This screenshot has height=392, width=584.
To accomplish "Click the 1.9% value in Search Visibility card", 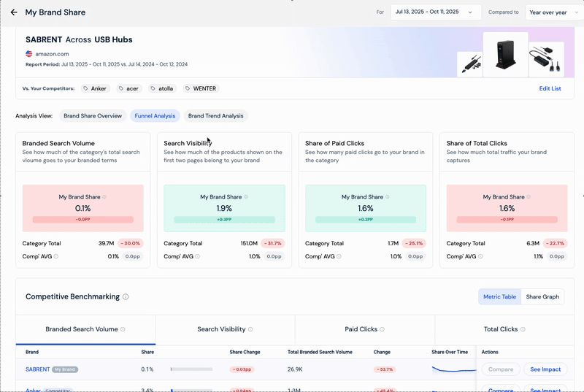I will 224,209.
